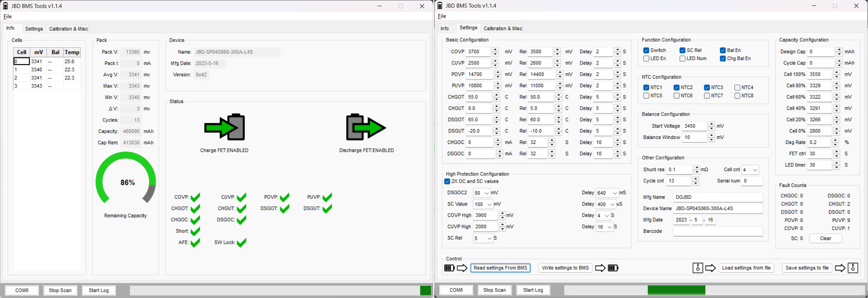Click the battery icon after Write settings arrow
The height and width of the screenshot is (298, 868).
click(613, 268)
